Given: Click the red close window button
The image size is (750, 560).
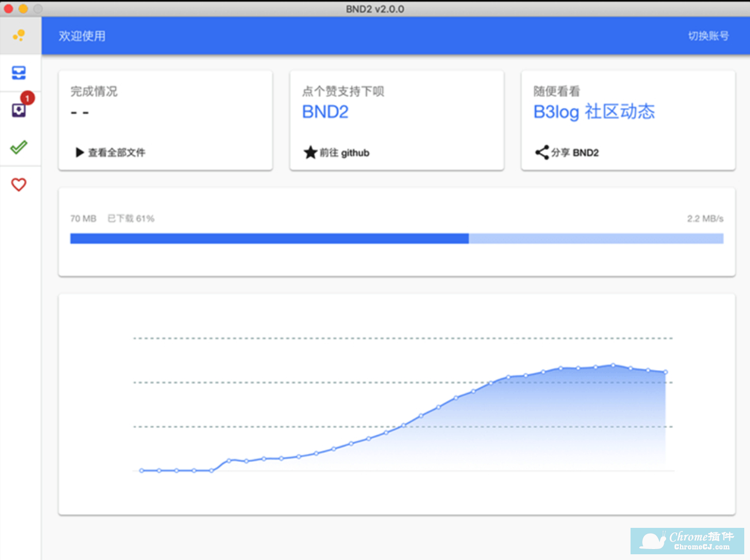Looking at the screenshot, I should (9, 9).
